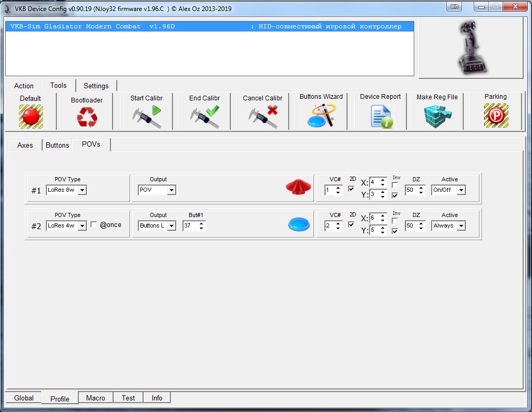Decrease But#1 value with down arrow
The height and width of the screenshot is (412, 532).
(x=201, y=228)
